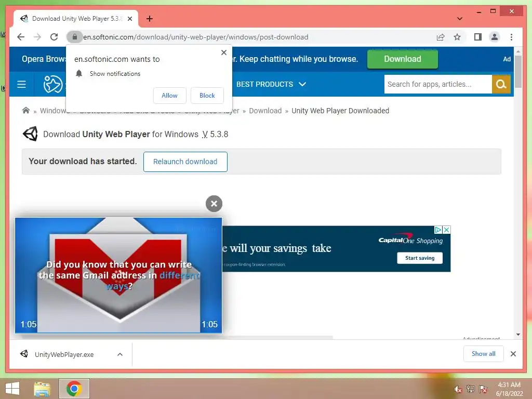Close the floating video with round X
Viewport: 532px width, 399px height.
[214, 204]
